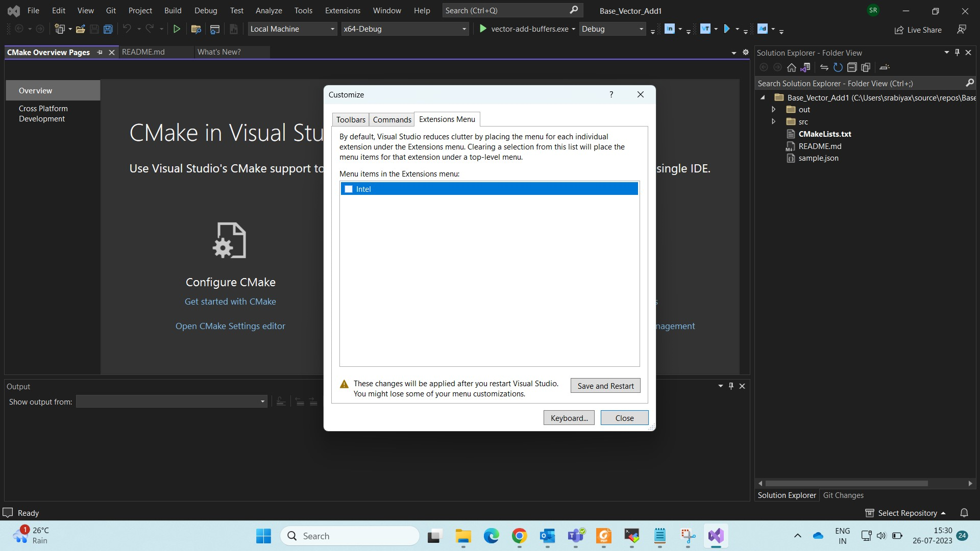Click the Intel VTune toolbar icon

[705, 29]
